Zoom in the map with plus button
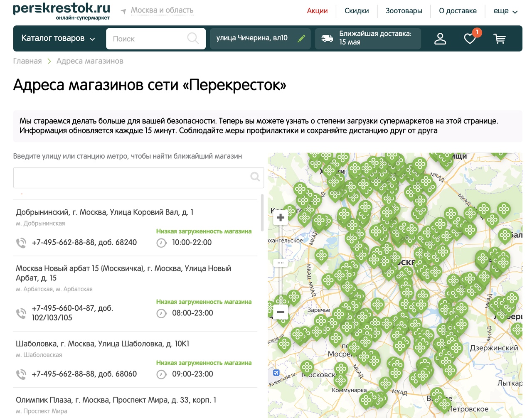Viewport: 532px width, 418px height. pos(281,217)
